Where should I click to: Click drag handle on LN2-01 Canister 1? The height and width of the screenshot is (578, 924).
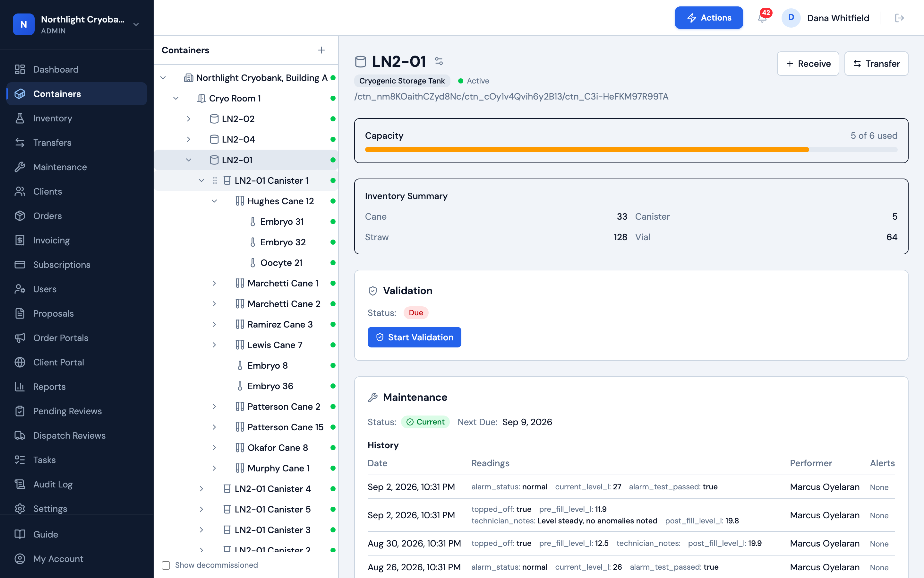pyautogui.click(x=215, y=180)
